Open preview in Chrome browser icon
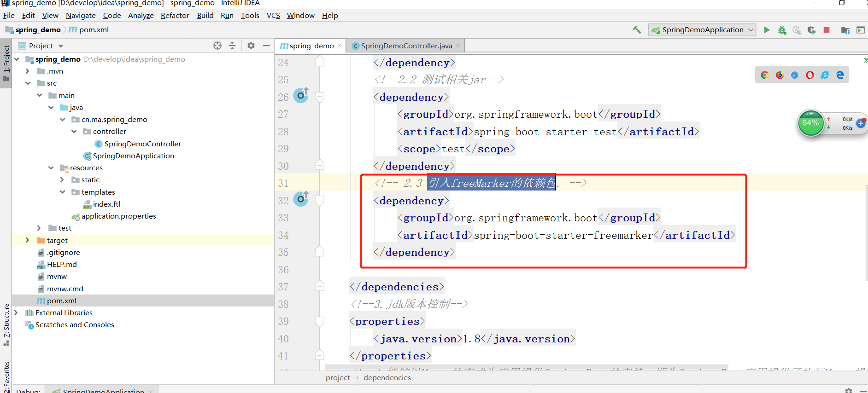Viewport: 868px width, 393px height. pyautogui.click(x=765, y=75)
